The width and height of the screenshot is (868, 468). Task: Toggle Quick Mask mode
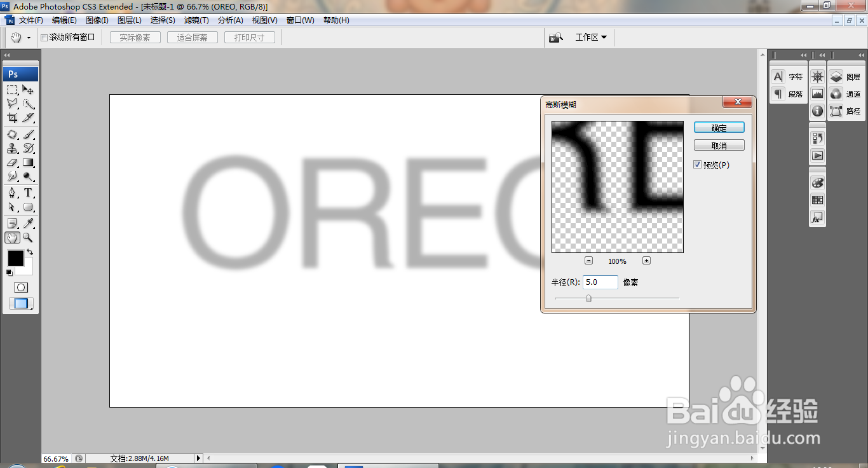coord(21,287)
